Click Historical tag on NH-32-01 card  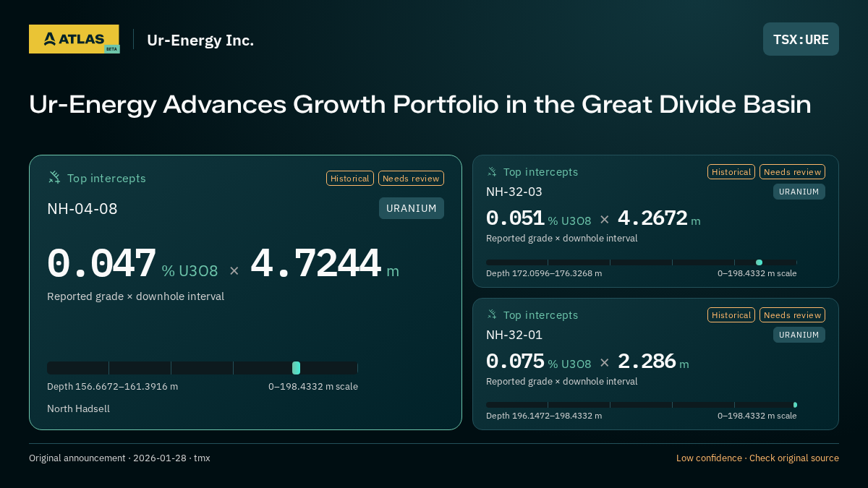731,314
